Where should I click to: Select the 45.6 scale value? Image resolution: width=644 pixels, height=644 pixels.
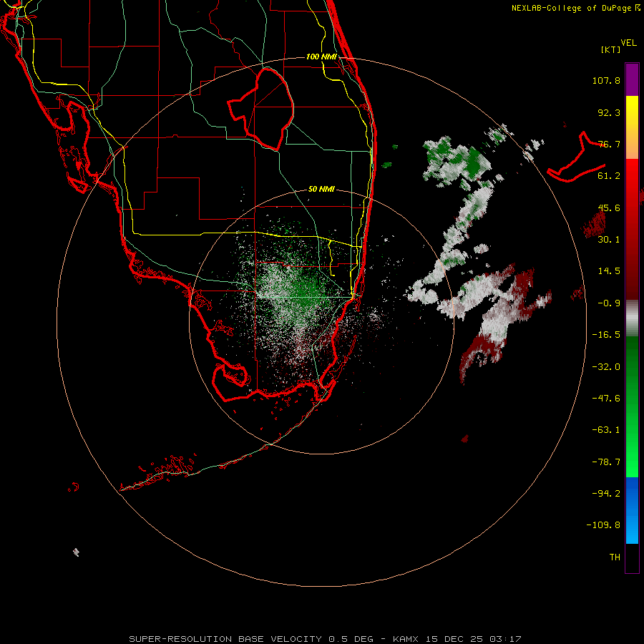click(609, 208)
